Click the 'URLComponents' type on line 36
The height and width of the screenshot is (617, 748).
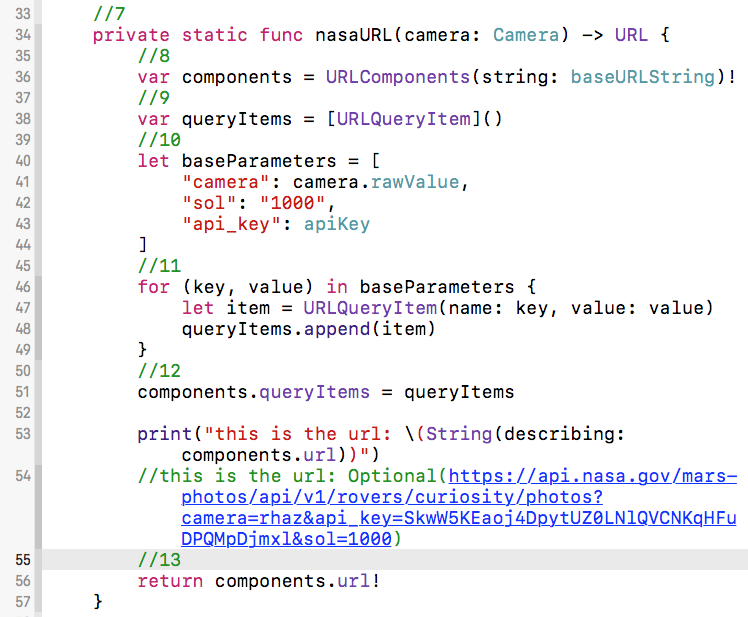click(x=398, y=77)
